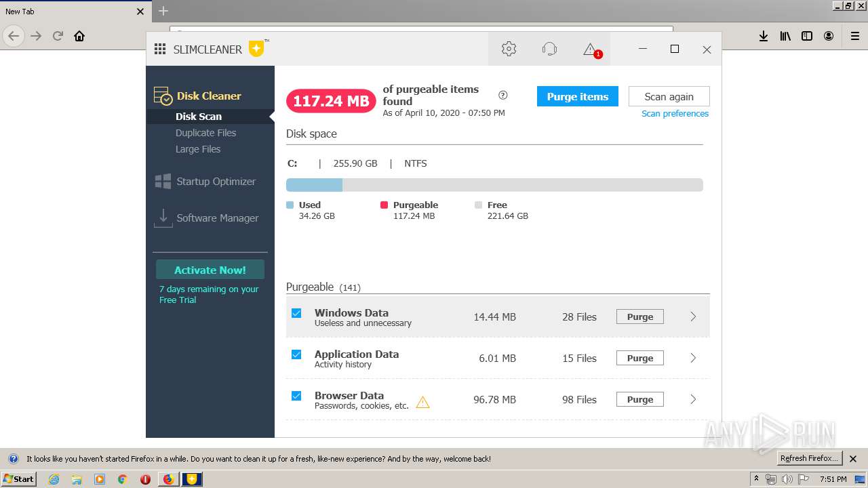Screen dimensions: 868x488
Task: Click the Activate Now! button
Action: (210, 270)
